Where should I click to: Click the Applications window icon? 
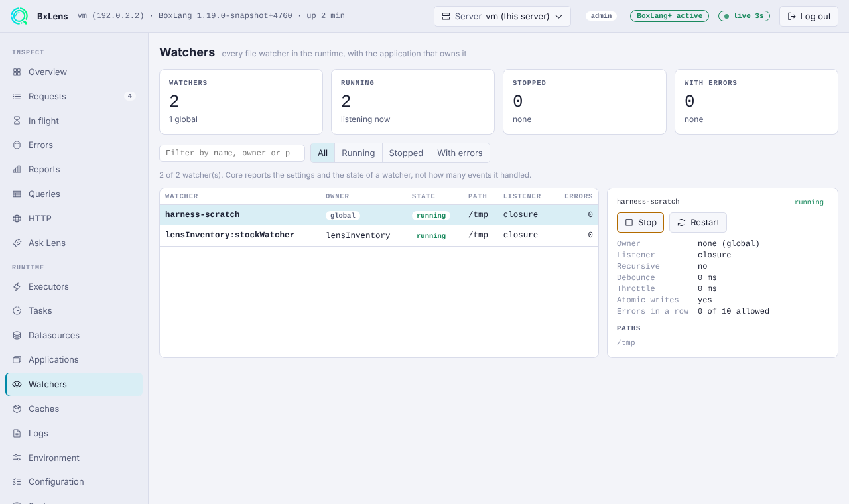click(x=17, y=359)
